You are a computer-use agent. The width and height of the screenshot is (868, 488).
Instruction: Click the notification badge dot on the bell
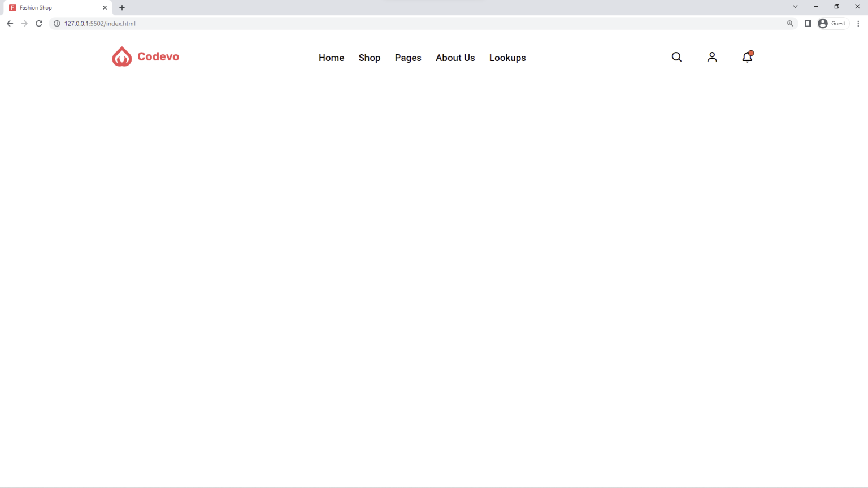(x=751, y=52)
